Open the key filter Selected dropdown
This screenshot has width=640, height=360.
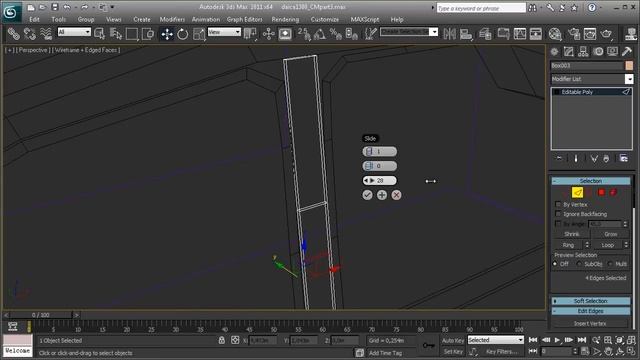coord(496,340)
